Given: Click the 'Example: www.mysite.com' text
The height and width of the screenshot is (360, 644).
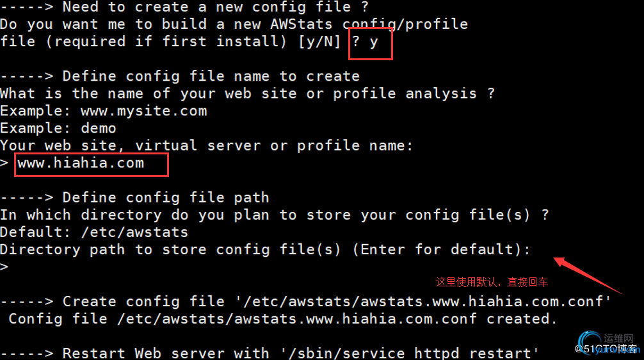Looking at the screenshot, I should 104,111.
